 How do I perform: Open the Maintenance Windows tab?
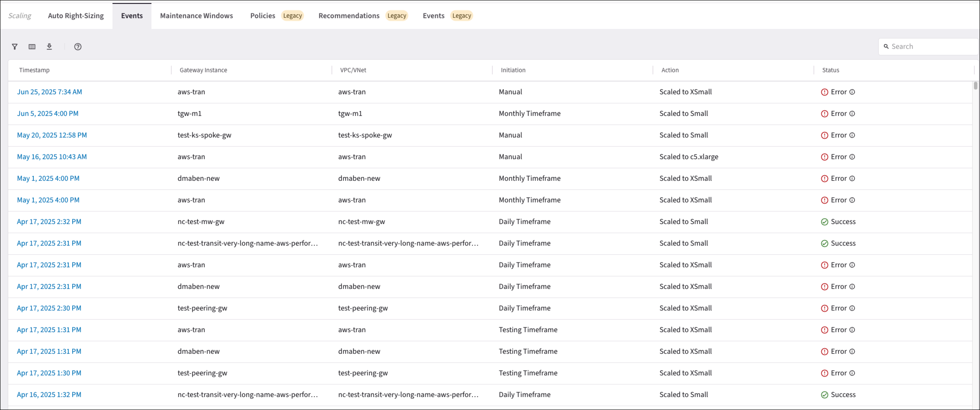coord(196,16)
